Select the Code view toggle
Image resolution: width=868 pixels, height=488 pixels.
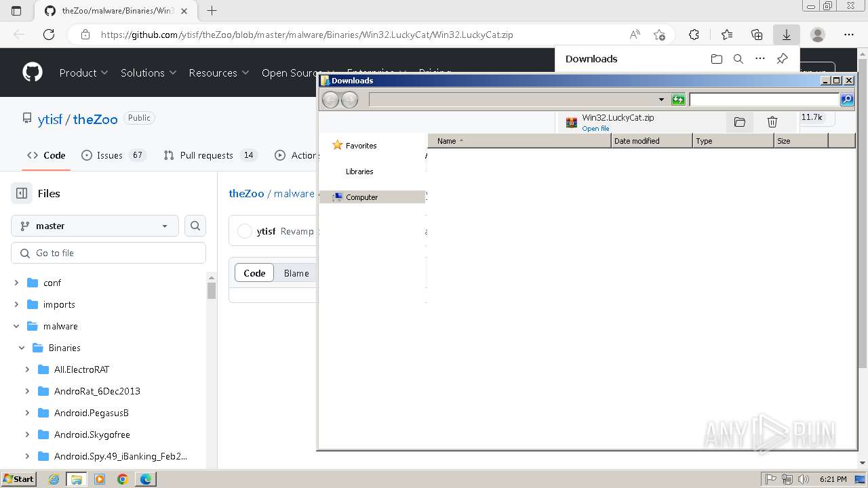(x=254, y=273)
